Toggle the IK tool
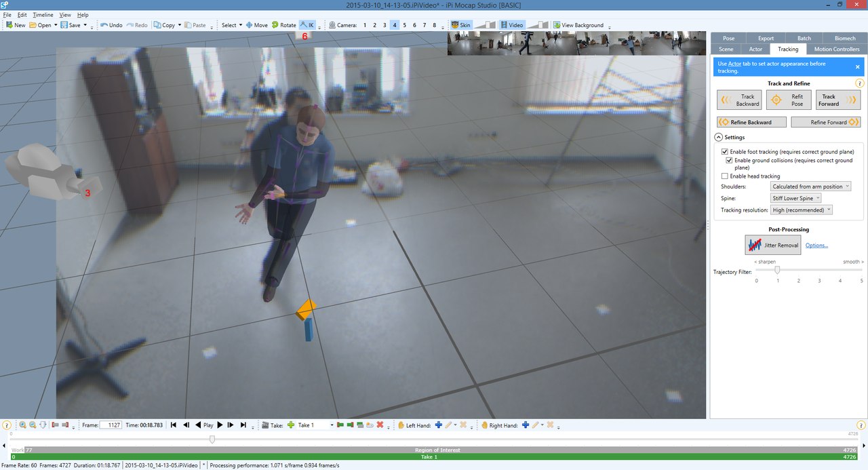The image size is (868, 470). [307, 25]
